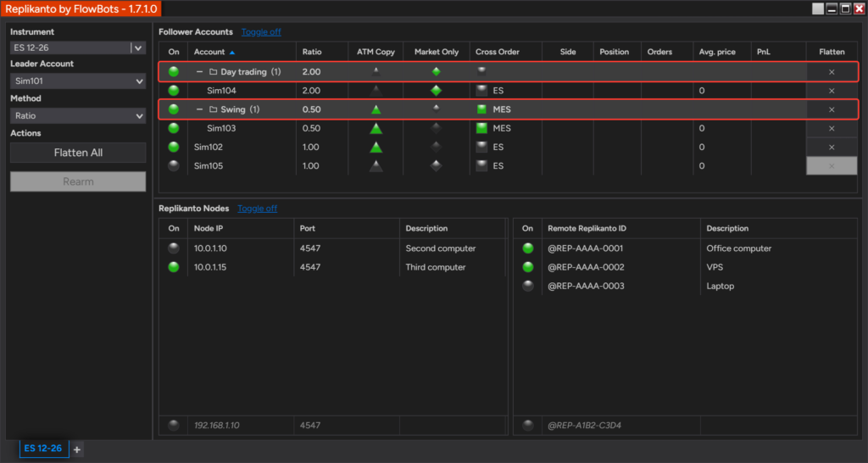
Task: Enable node 10.0.1.10 connection
Action: [174, 248]
